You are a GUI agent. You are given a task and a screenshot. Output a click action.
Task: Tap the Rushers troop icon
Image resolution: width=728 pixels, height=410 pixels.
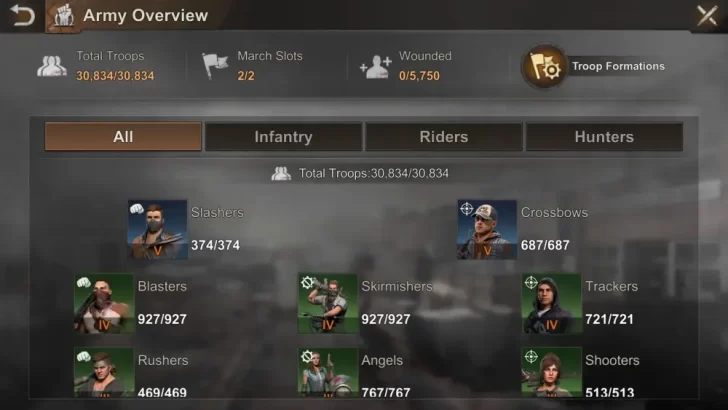coord(104,372)
